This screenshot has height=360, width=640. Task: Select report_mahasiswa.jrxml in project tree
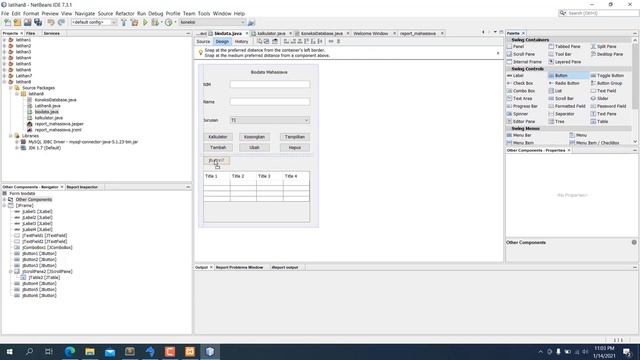click(x=58, y=130)
